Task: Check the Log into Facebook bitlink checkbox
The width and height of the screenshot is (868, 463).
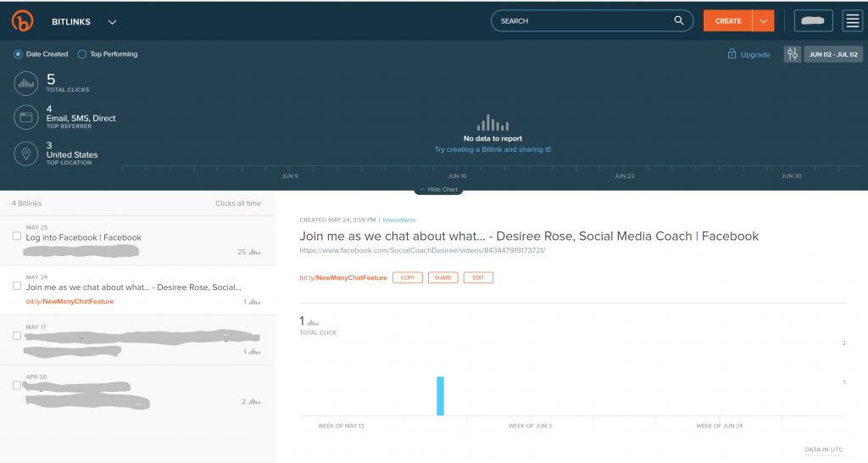Action: pyautogui.click(x=17, y=236)
